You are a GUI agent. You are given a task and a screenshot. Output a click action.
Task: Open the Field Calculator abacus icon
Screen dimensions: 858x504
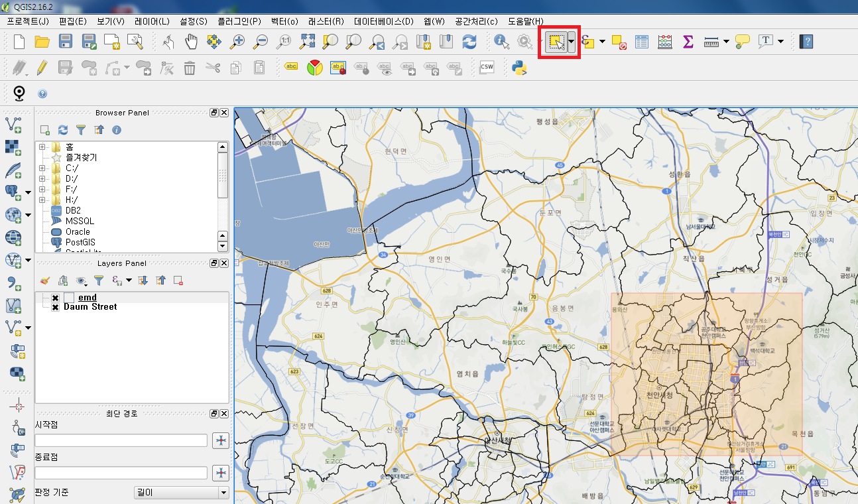[665, 42]
